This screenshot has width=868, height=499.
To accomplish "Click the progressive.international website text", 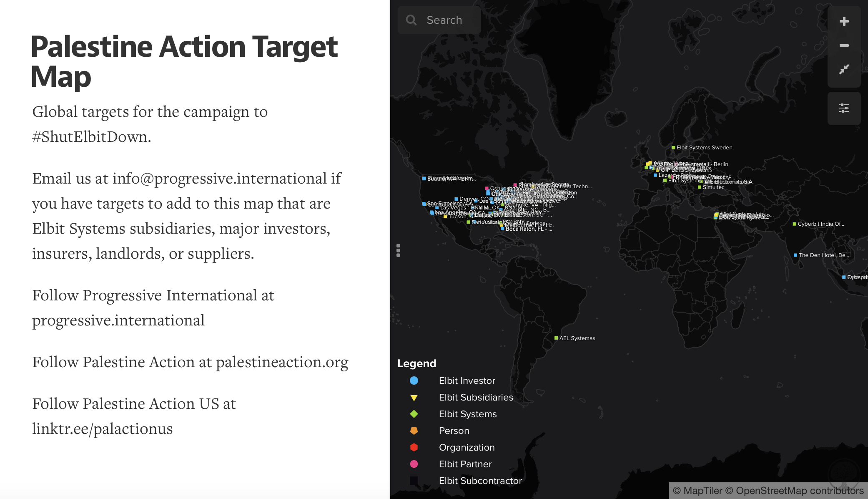I will pos(118,320).
